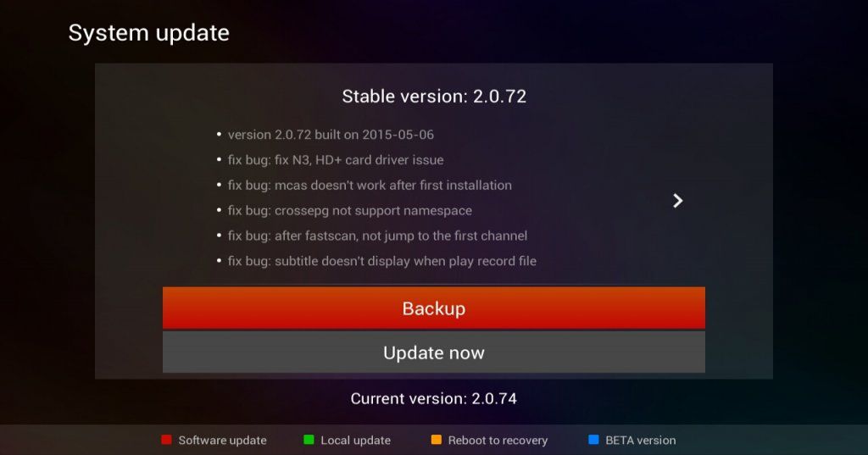Select the BETA version label
The image size is (868, 455).
pos(641,440)
